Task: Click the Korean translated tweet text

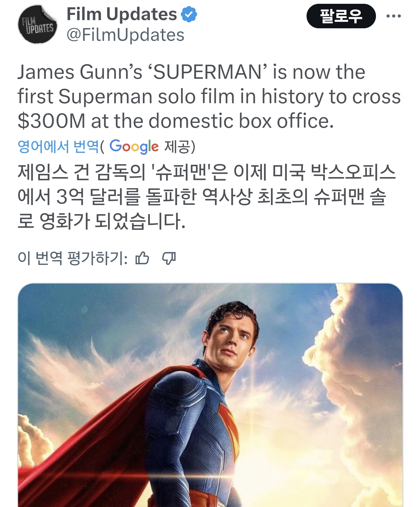Action: click(204, 196)
